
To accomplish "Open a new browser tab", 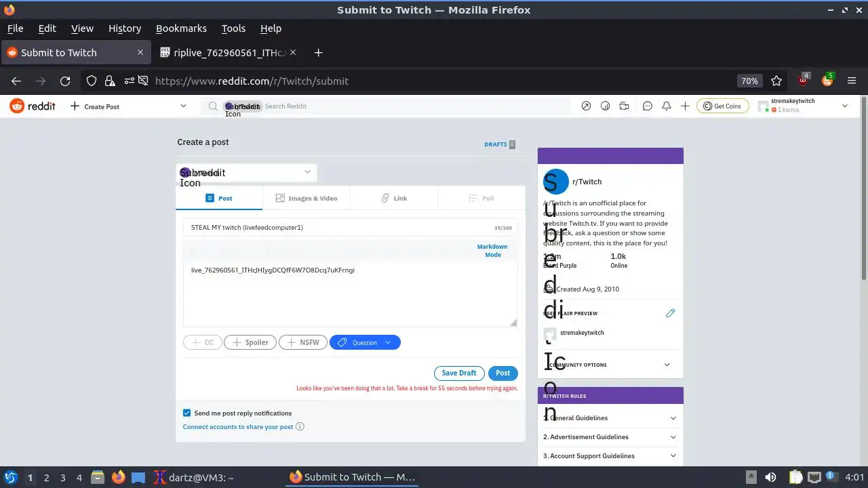I will [318, 52].
